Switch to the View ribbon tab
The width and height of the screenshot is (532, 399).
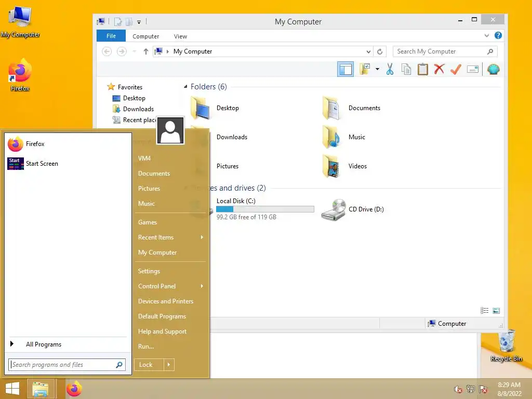pyautogui.click(x=180, y=36)
